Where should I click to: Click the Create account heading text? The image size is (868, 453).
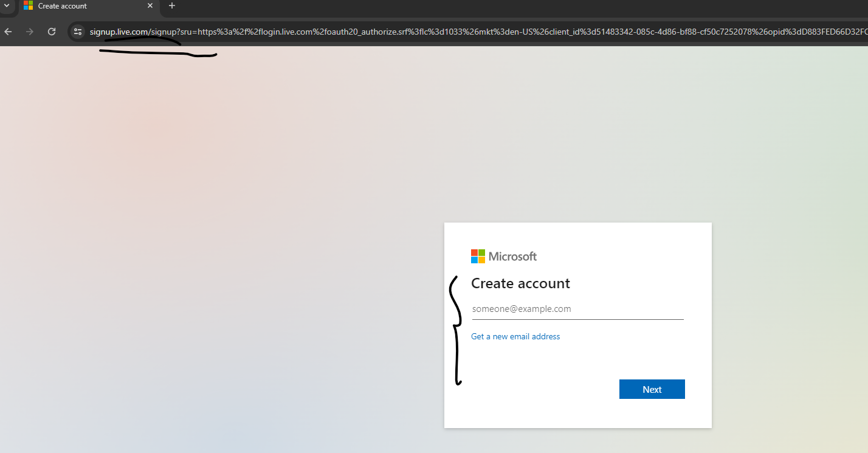coord(520,283)
